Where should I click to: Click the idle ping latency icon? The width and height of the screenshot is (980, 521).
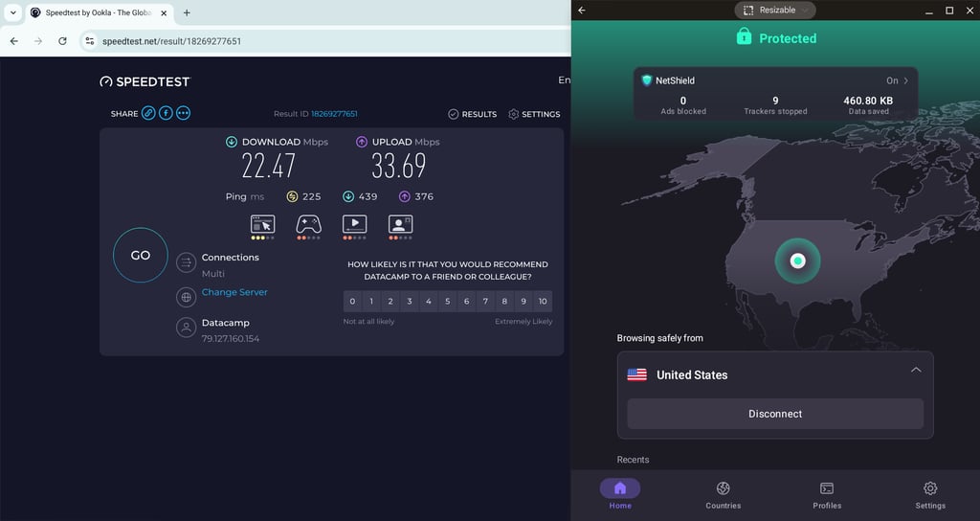point(292,196)
